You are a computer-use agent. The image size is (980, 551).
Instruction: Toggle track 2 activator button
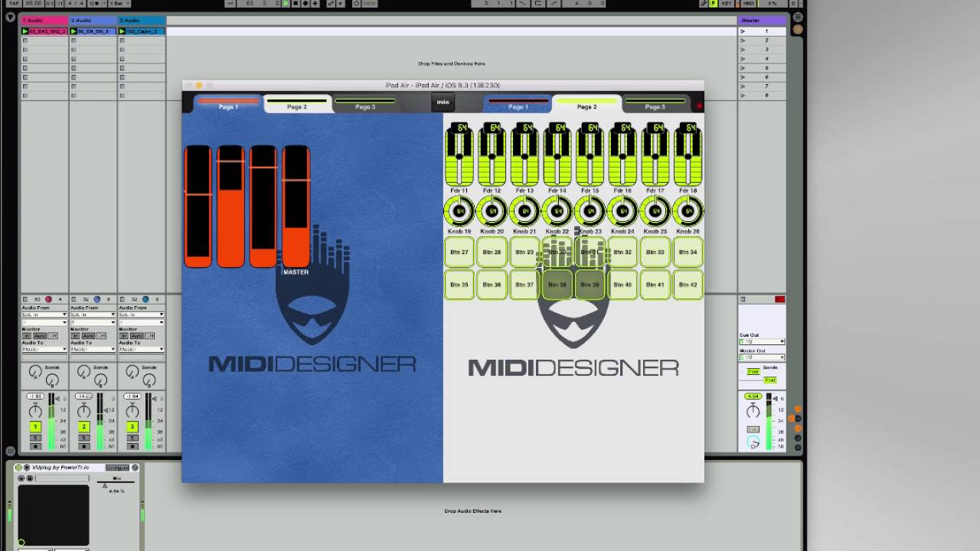(x=83, y=426)
